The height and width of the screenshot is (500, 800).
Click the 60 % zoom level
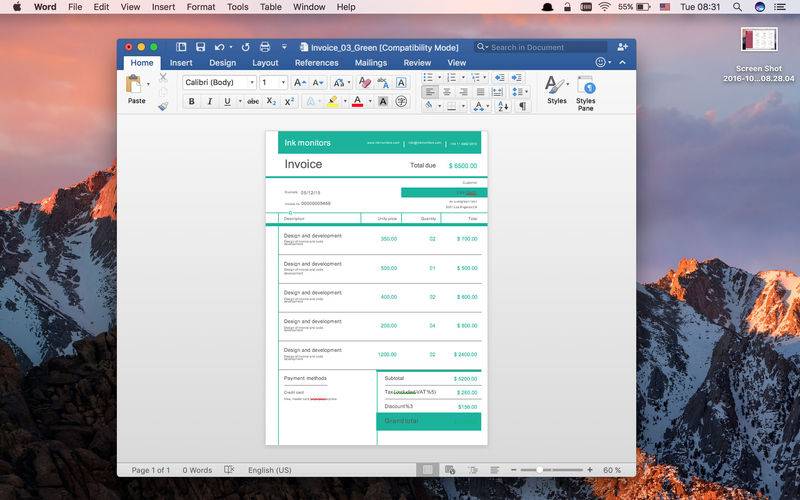[612, 470]
